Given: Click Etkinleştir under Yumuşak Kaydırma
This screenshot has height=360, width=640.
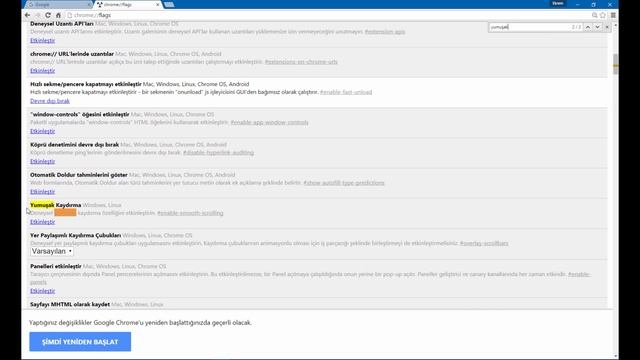Looking at the screenshot, I should coord(42,222).
